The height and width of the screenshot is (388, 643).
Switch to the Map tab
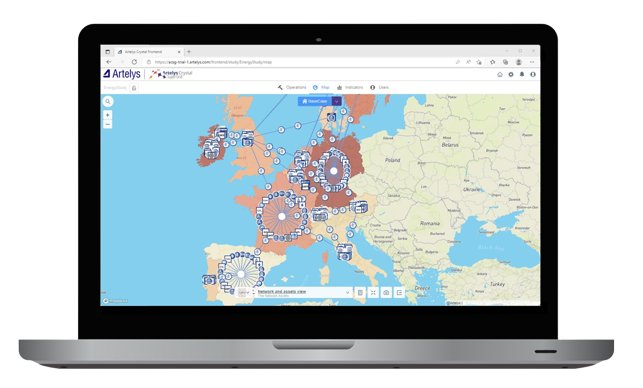pos(321,87)
